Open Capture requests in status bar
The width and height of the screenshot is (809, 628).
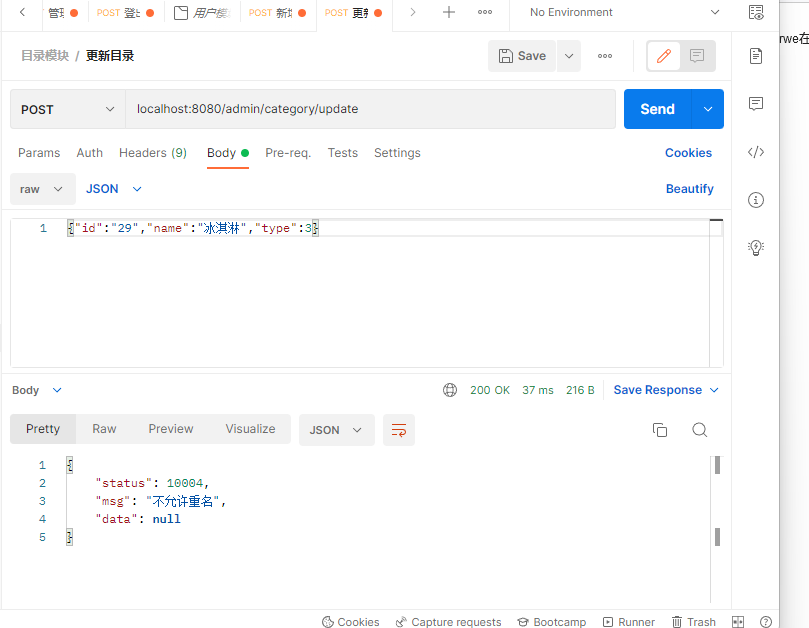click(x=448, y=622)
